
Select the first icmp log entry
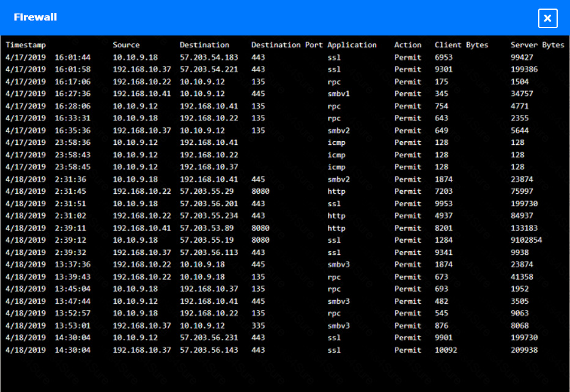(245, 142)
